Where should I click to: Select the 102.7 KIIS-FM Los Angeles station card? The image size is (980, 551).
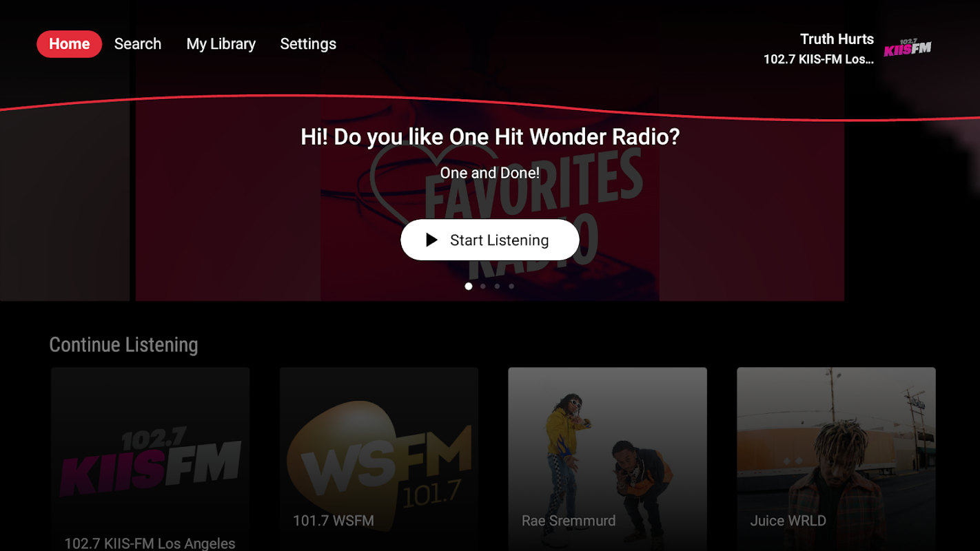(150, 459)
